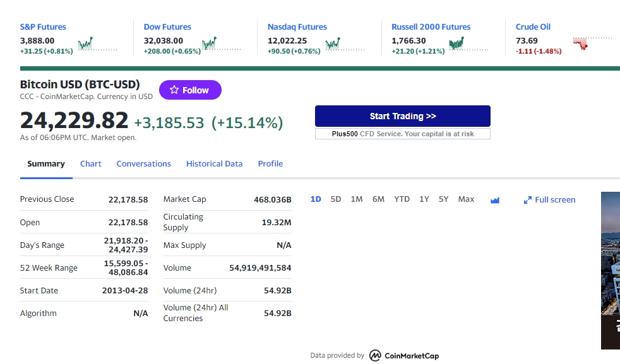Click the S&P Futures price 3,888.00
Screen dimensions: 620x364
click(37, 41)
